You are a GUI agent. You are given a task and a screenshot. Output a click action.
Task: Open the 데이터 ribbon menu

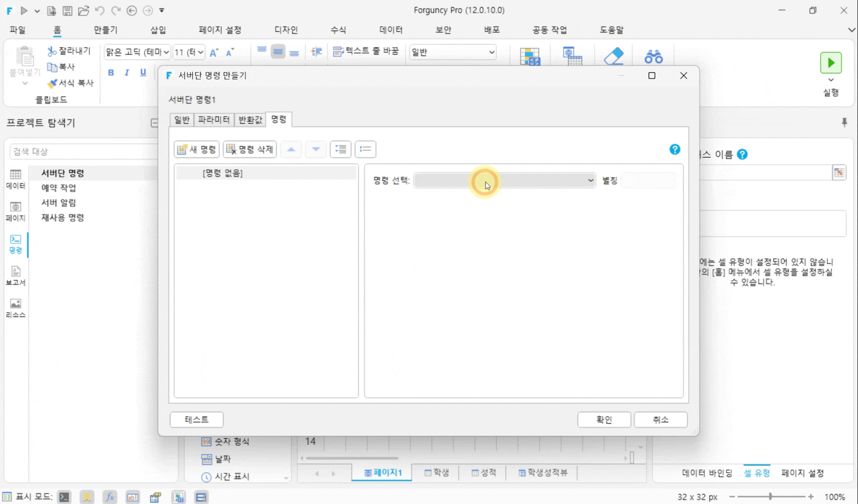[x=391, y=30]
